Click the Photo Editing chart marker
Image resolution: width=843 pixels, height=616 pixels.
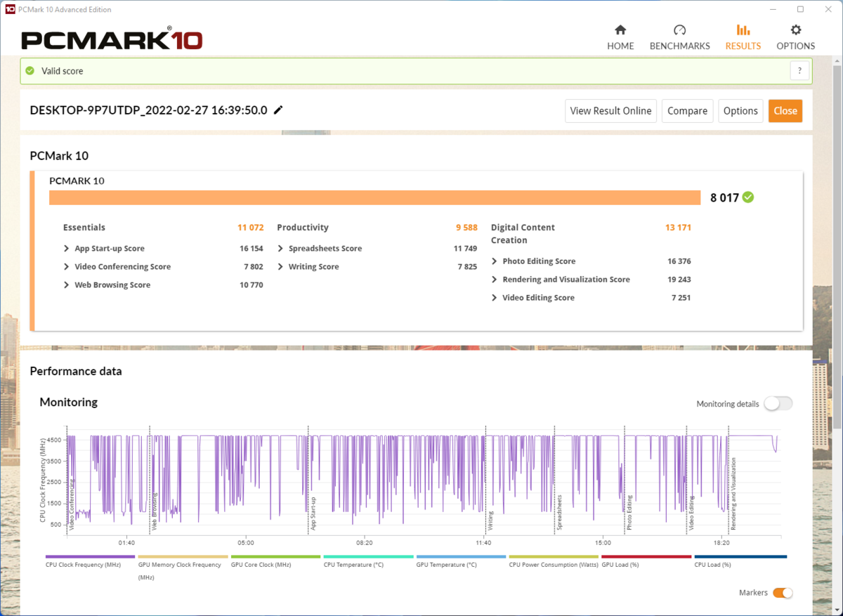(x=629, y=513)
